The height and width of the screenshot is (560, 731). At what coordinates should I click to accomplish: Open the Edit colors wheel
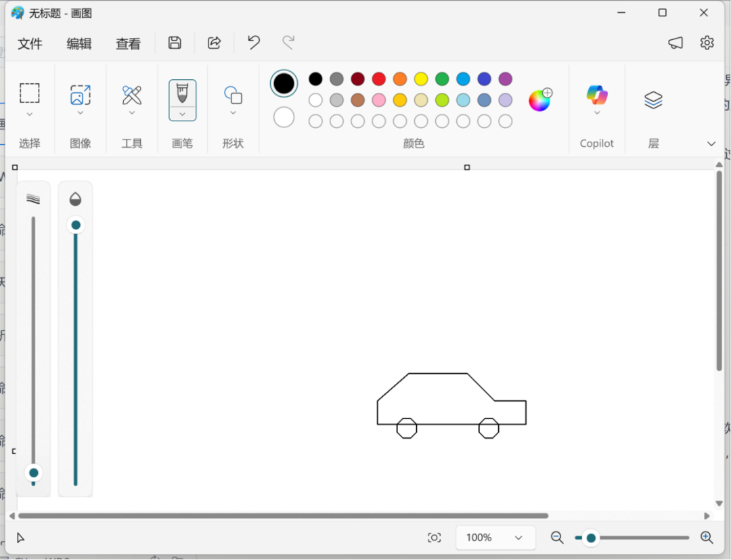540,100
